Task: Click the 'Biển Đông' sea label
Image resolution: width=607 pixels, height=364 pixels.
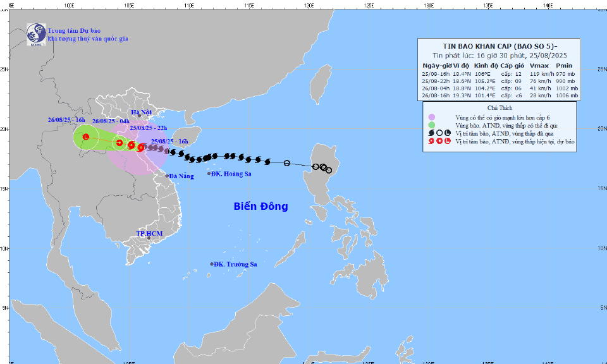Action: point(261,206)
